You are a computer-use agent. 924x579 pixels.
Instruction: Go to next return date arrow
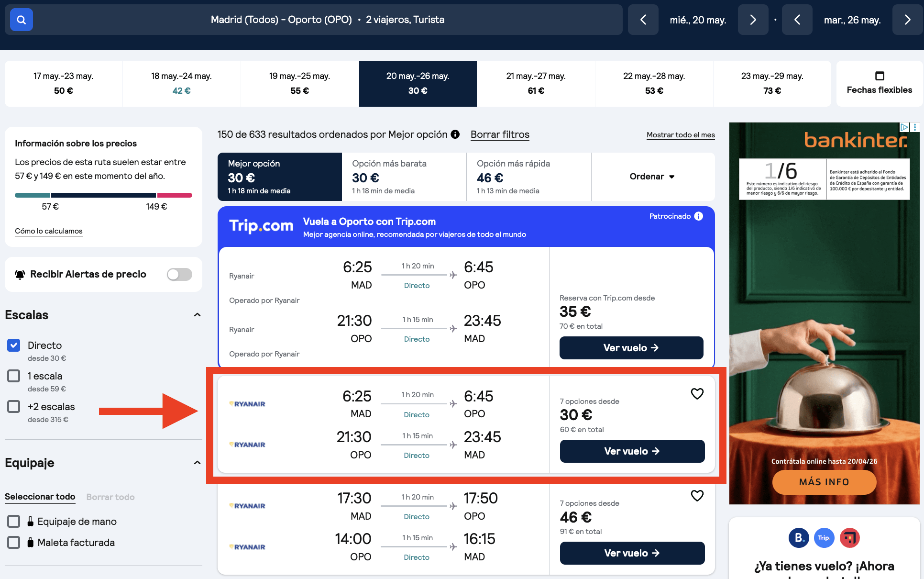click(908, 20)
